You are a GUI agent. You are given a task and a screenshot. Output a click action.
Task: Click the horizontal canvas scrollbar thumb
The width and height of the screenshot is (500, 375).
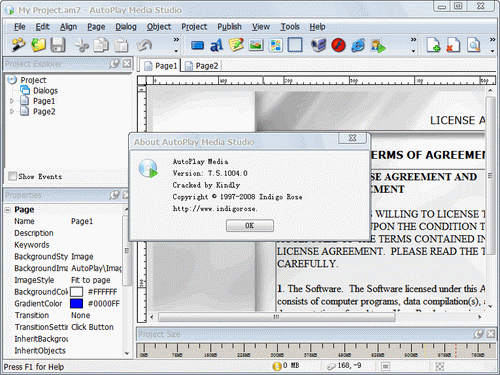276,317
